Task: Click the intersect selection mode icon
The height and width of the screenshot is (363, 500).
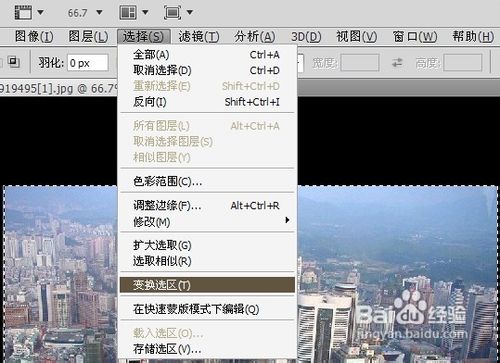Action: pos(13,62)
